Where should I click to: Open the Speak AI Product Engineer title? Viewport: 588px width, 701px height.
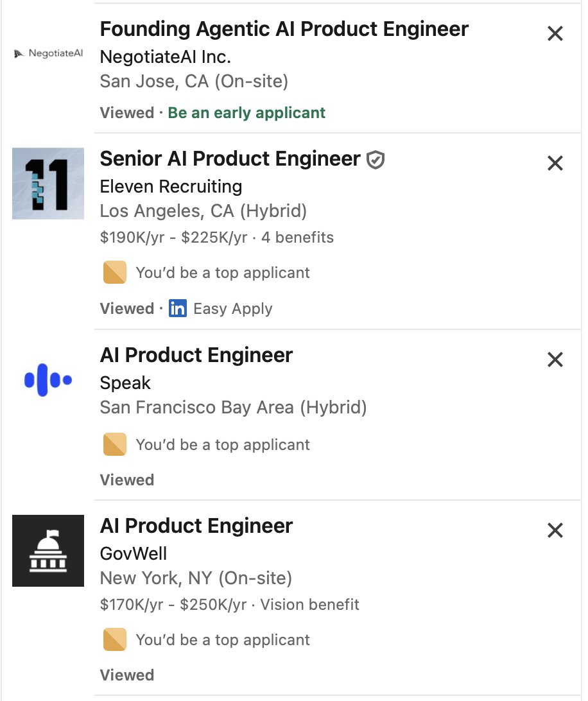click(196, 355)
